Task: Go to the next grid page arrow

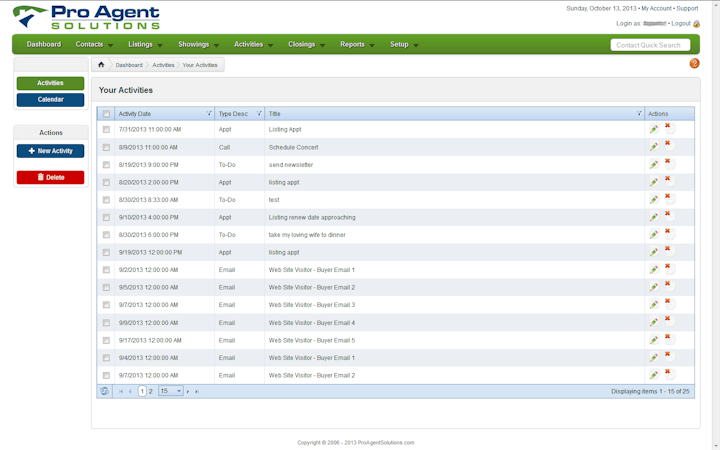Action: (x=188, y=391)
